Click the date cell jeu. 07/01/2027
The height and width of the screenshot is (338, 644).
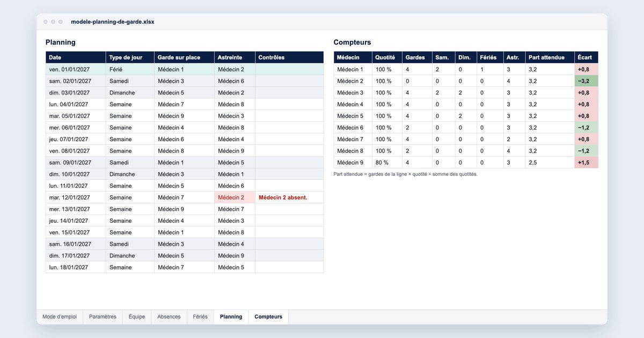[x=76, y=139]
